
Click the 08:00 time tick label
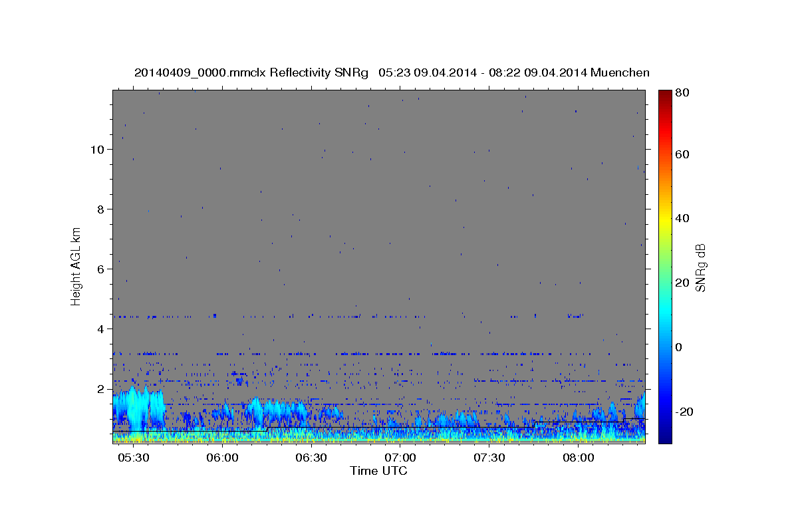click(x=579, y=458)
